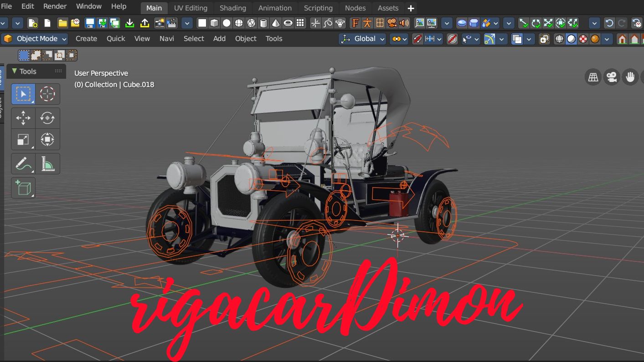This screenshot has height=362, width=644.
Task: Open the Navi header menu
Action: (x=166, y=39)
